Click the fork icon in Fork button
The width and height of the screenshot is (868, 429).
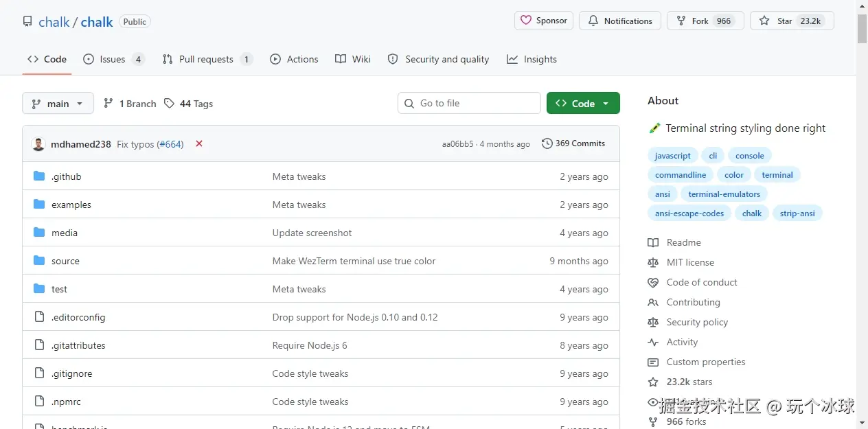tap(681, 21)
